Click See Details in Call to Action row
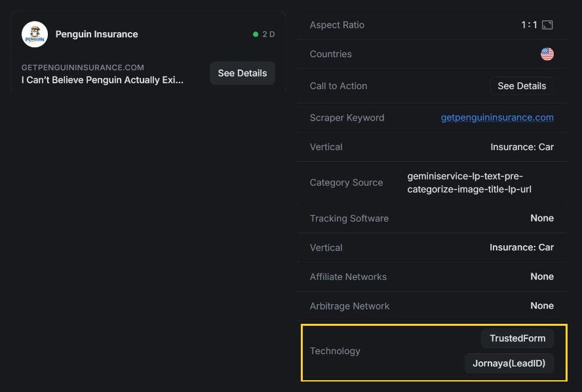Viewport: 582px width, 392px height. pyautogui.click(x=522, y=86)
